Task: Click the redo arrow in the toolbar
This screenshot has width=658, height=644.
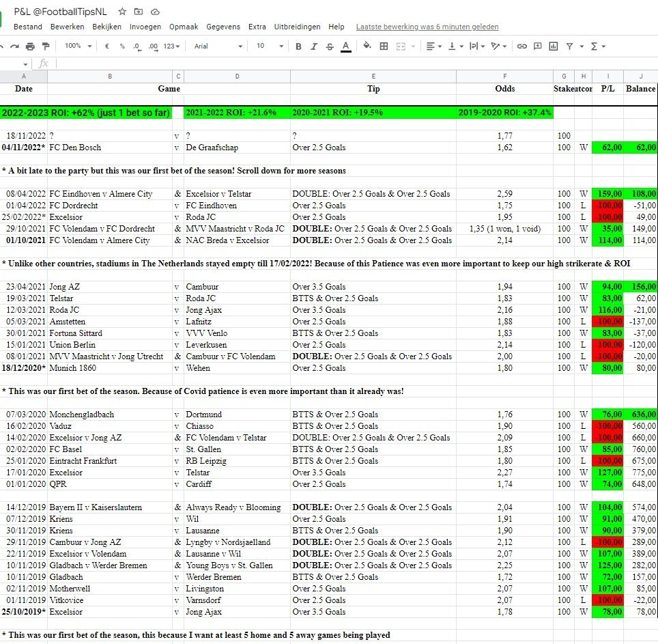Action: [x=15, y=46]
